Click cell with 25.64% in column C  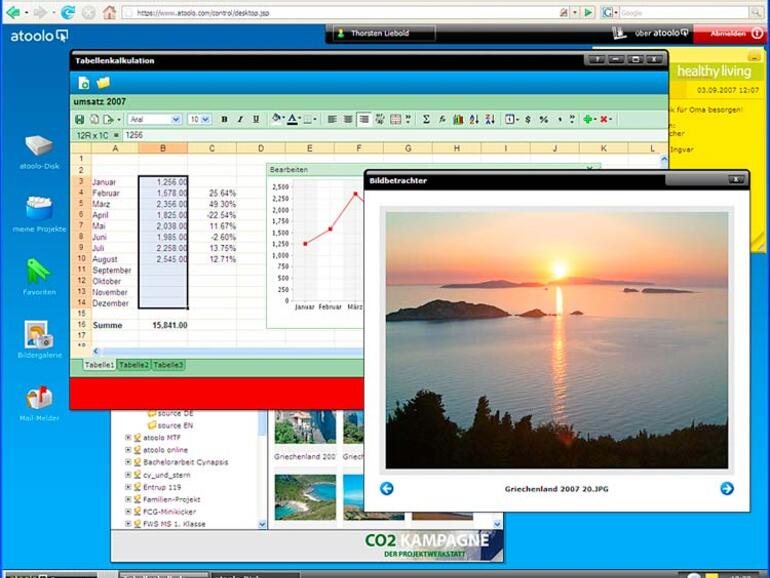[212, 193]
